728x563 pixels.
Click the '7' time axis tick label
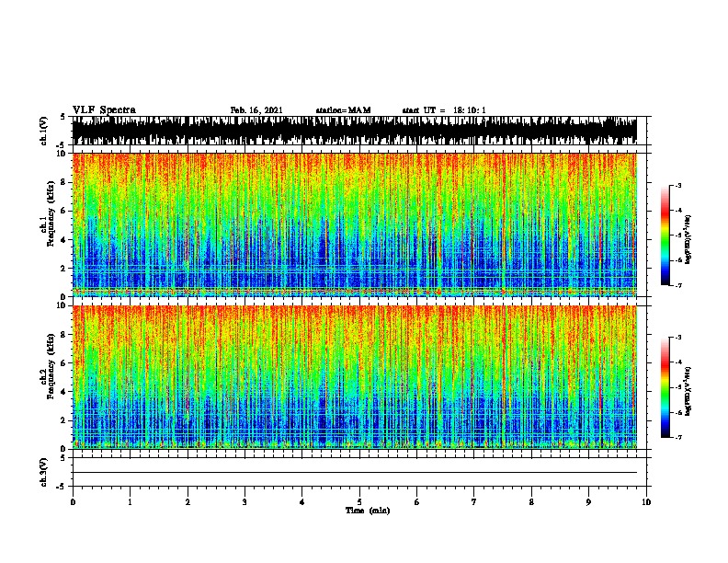[474, 501]
